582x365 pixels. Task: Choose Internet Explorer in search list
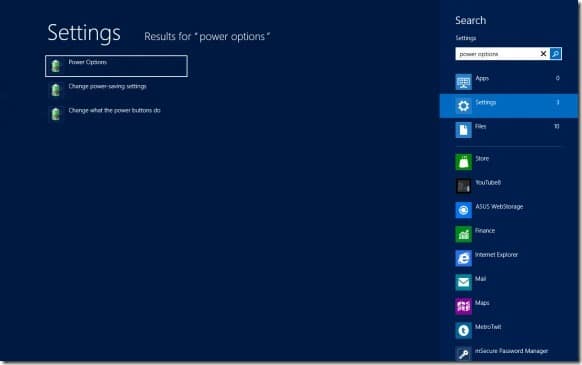[x=497, y=255]
